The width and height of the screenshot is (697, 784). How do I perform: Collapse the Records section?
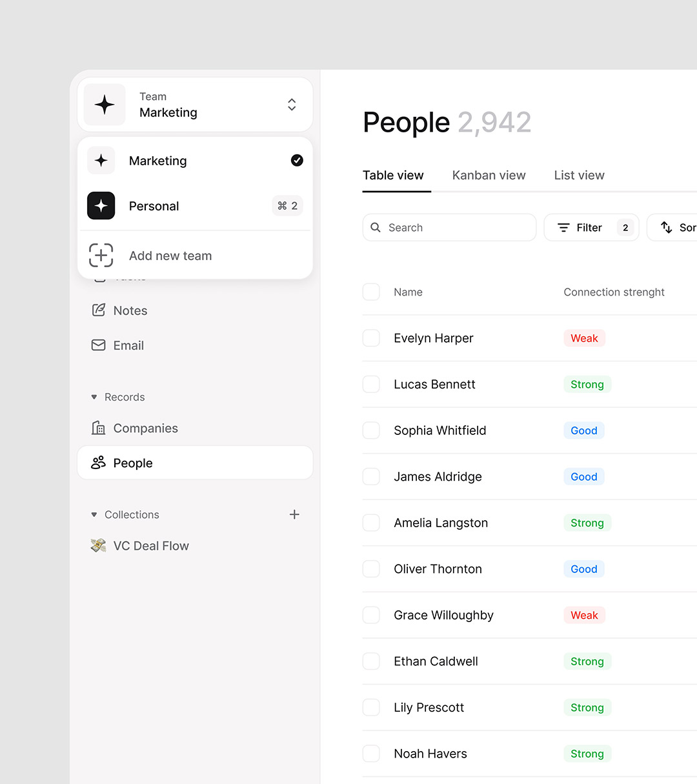[94, 397]
